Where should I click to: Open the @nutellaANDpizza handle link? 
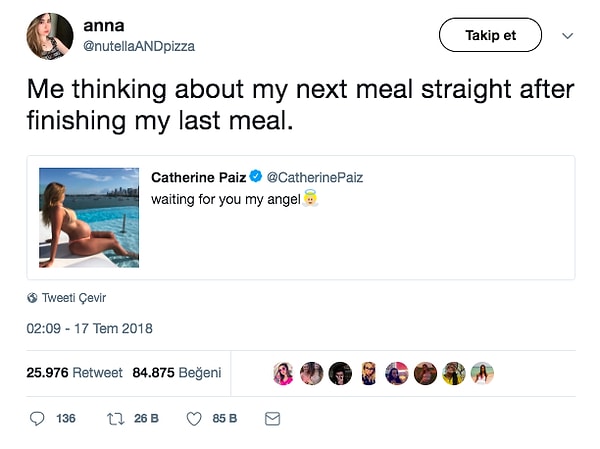coord(140,45)
